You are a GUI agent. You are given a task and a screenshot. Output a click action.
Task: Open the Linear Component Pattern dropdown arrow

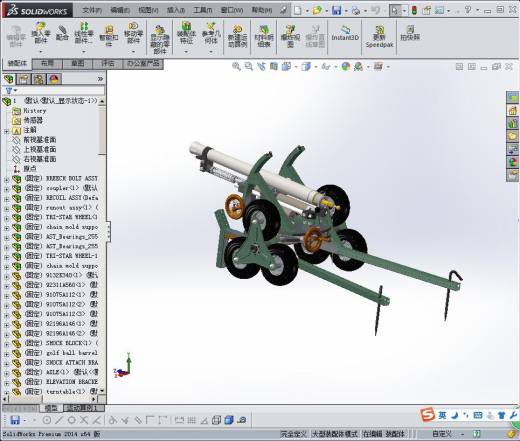84,52
